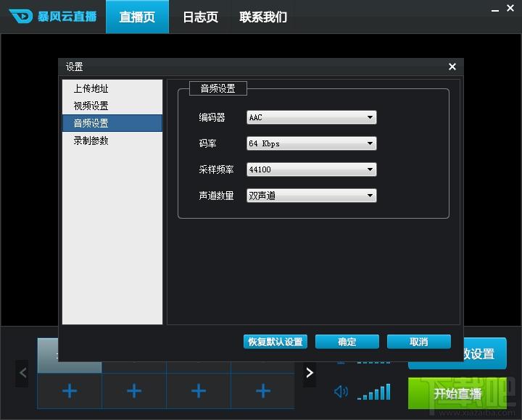522x420 pixels.
Task: Add source in third plus slot
Action: tap(199, 391)
